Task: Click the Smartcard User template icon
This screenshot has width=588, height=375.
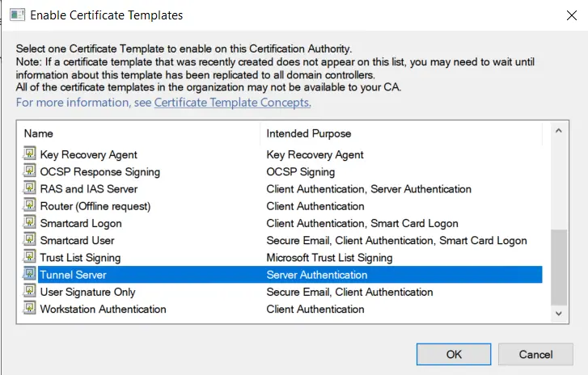Action: (30, 240)
